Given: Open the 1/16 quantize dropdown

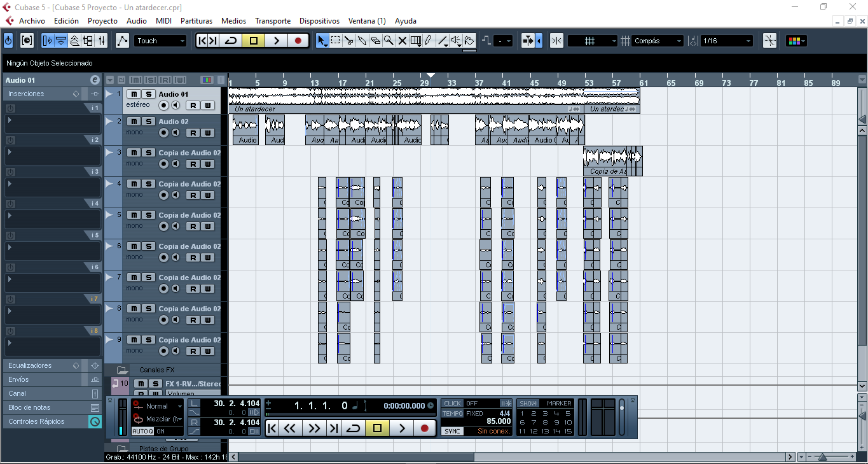Looking at the screenshot, I should click(727, 41).
